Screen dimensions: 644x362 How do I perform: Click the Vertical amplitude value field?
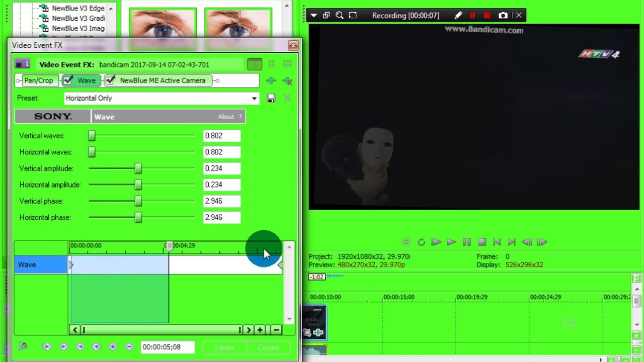(x=222, y=168)
